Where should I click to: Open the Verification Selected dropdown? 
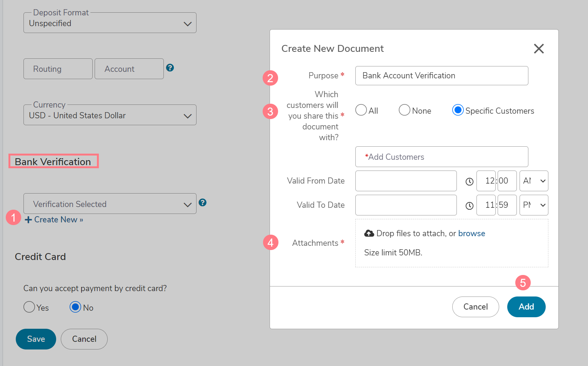pyautogui.click(x=110, y=204)
